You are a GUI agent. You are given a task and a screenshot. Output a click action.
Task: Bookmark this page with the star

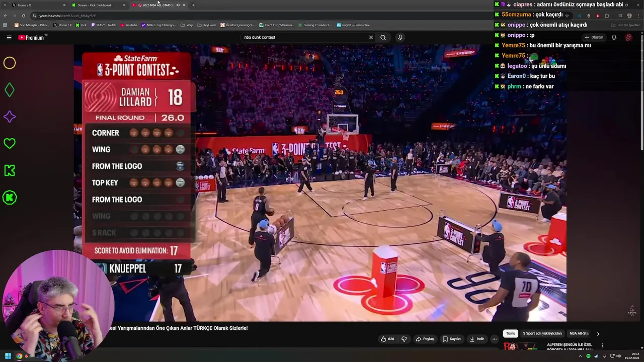(567, 16)
